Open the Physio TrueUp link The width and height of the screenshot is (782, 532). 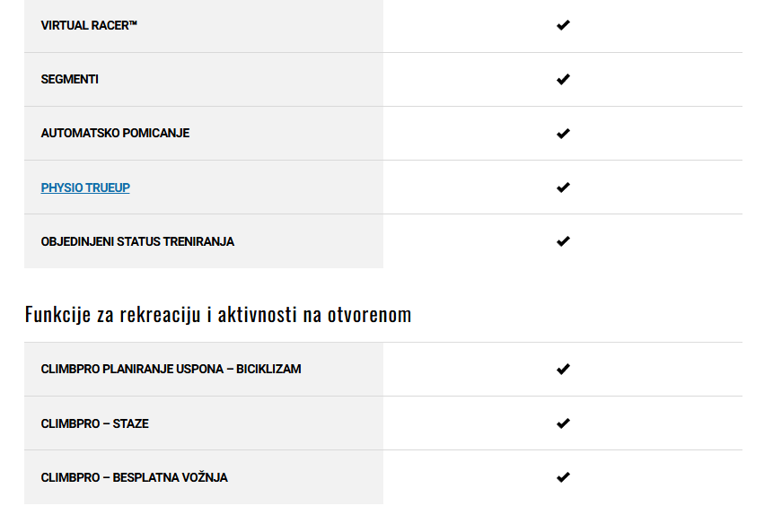[85, 188]
